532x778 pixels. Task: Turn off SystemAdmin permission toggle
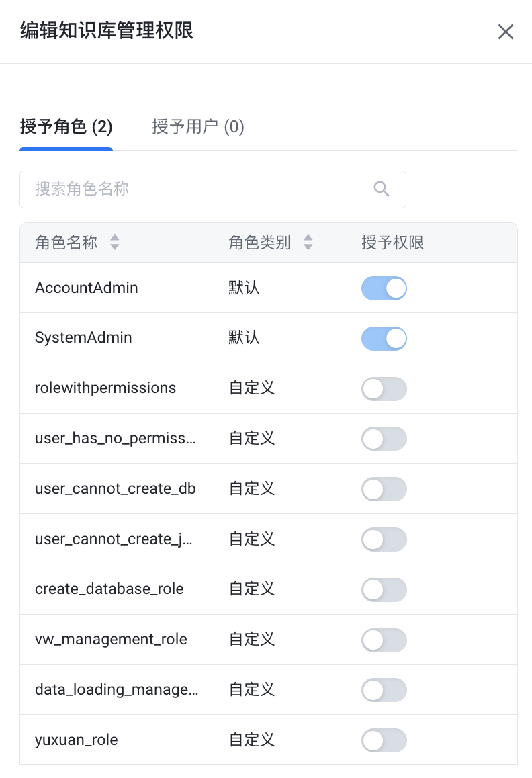click(384, 338)
